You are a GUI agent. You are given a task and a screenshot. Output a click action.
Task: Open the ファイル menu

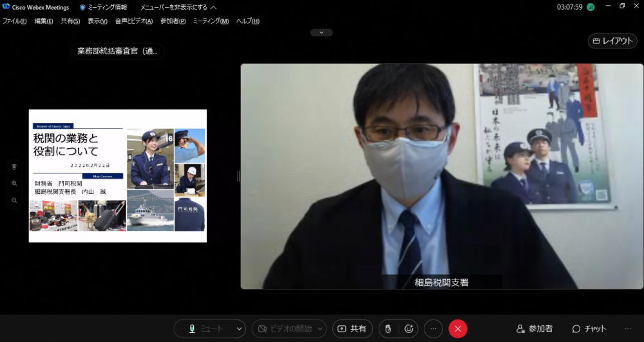(x=14, y=21)
